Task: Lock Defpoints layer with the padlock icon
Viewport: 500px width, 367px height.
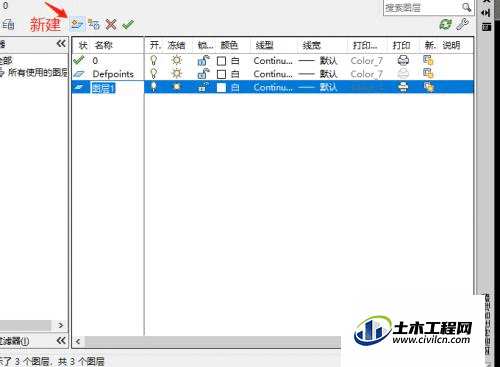Action: (203, 74)
